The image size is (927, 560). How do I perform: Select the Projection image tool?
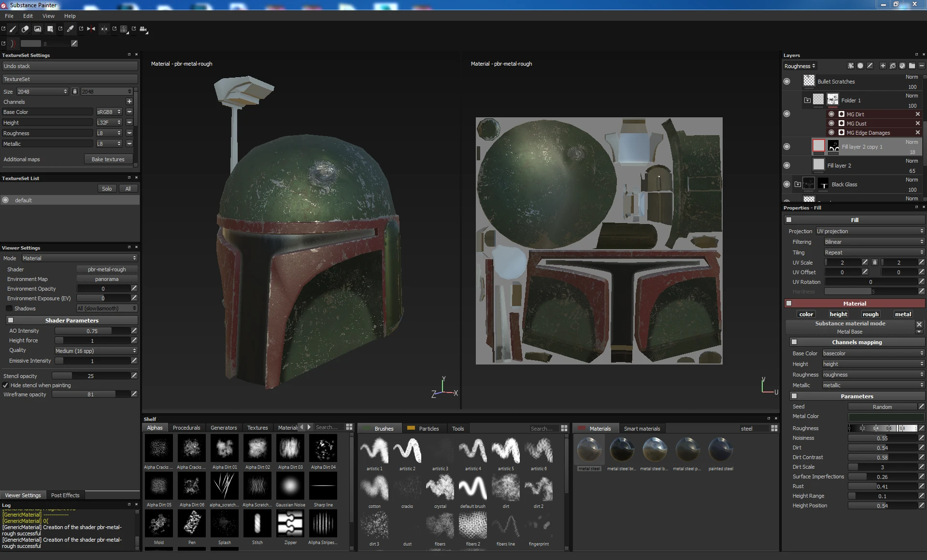(x=38, y=29)
